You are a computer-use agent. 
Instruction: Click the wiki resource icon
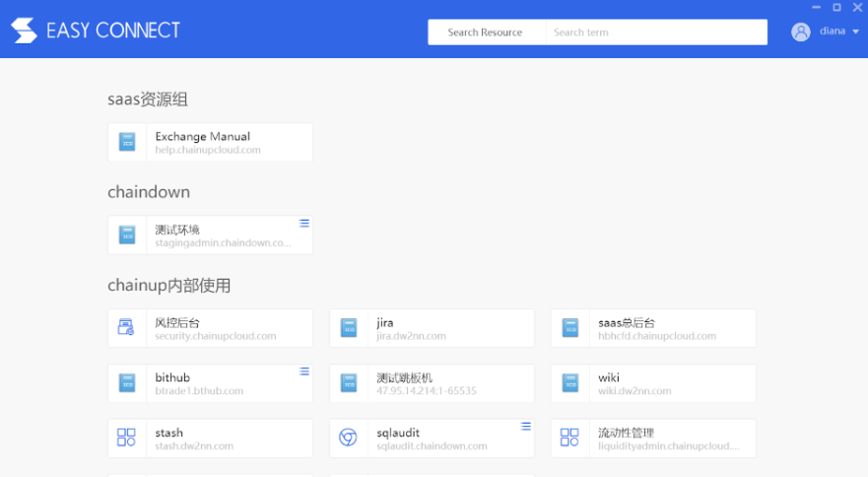[x=570, y=382]
